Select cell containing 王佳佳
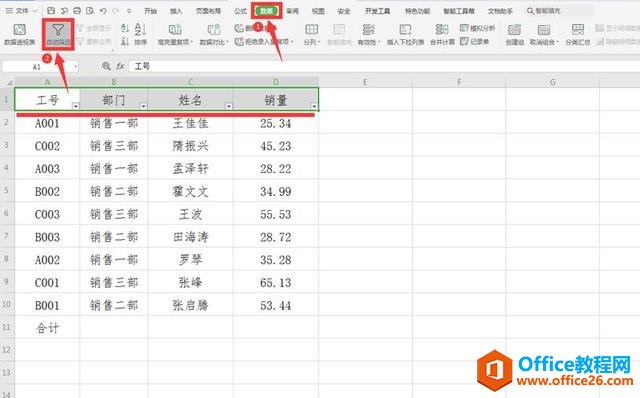This screenshot has width=640, height=398. click(190, 123)
